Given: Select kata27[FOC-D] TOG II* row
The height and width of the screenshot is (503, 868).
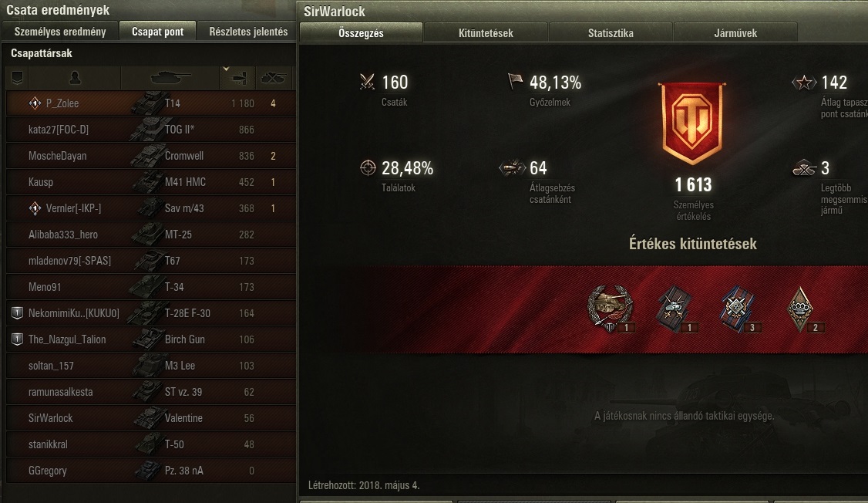Looking at the screenshot, I should [150, 130].
